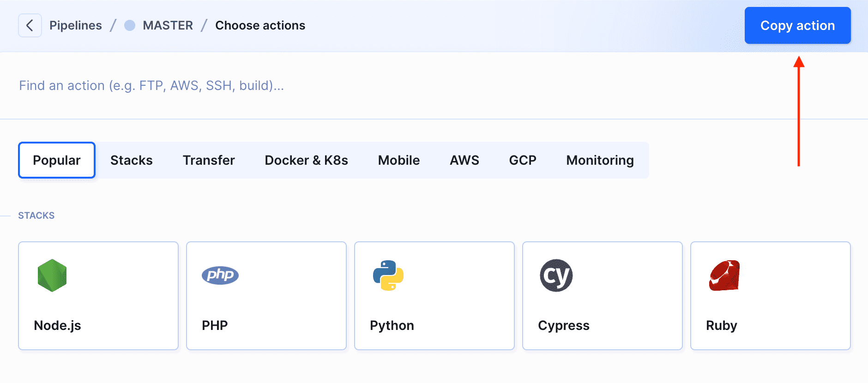
Task: Click the PHP logo icon
Action: click(220, 275)
